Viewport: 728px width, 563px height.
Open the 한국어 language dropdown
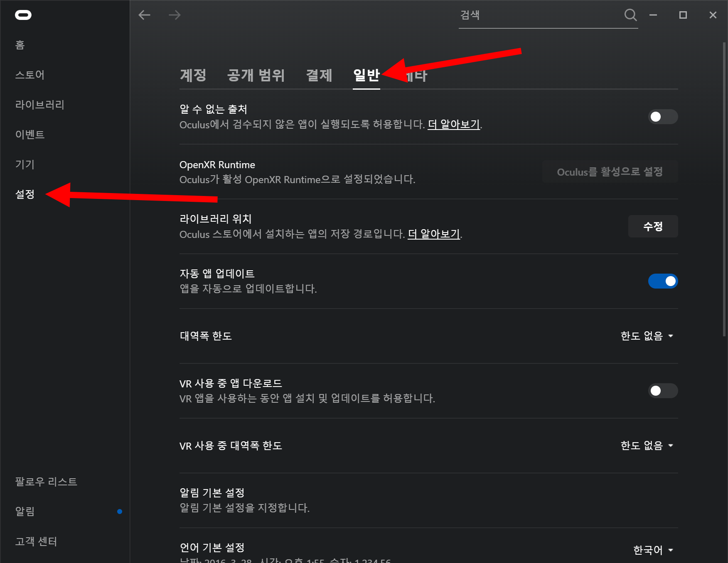click(653, 550)
